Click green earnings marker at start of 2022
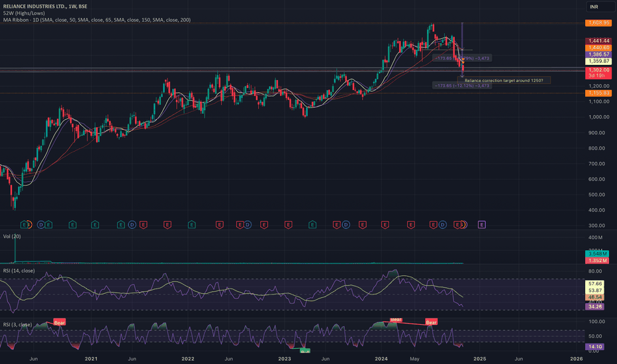617x364 pixels. [x=191, y=225]
